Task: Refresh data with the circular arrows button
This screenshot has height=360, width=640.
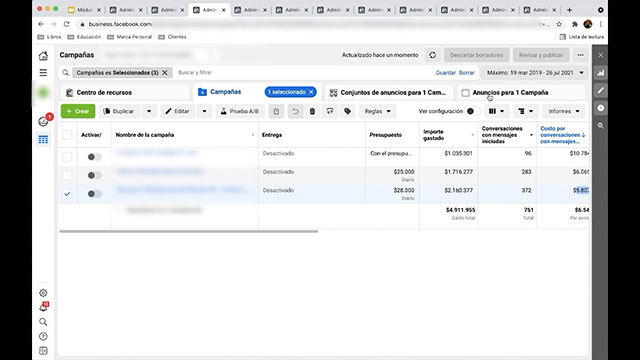Action: pos(433,55)
